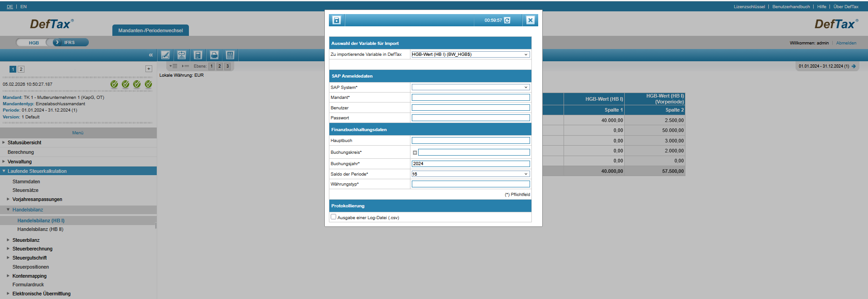Click Abmelden to log out
Screen dimensions: 868x299
(x=846, y=43)
